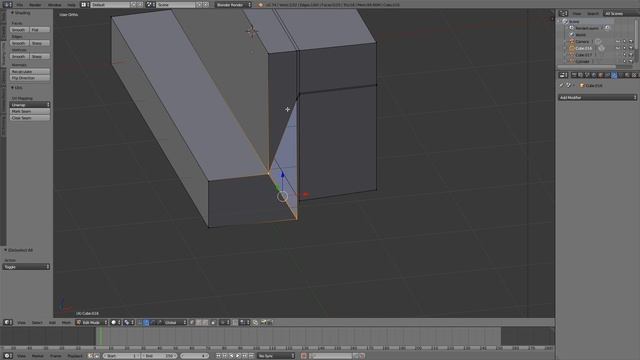Screen dimensions: 640x360
Task: Switch to face select mode
Action: [205, 322]
